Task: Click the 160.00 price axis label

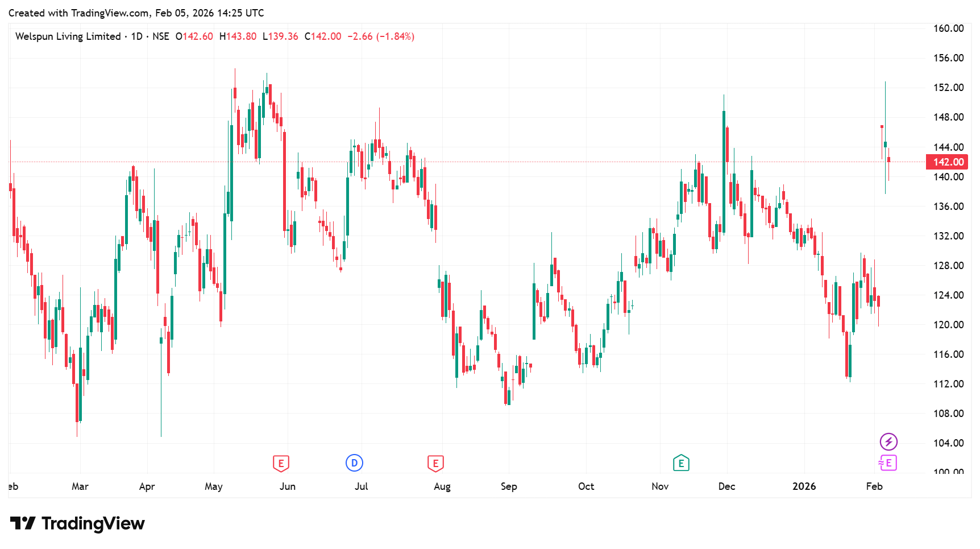Action: point(948,28)
